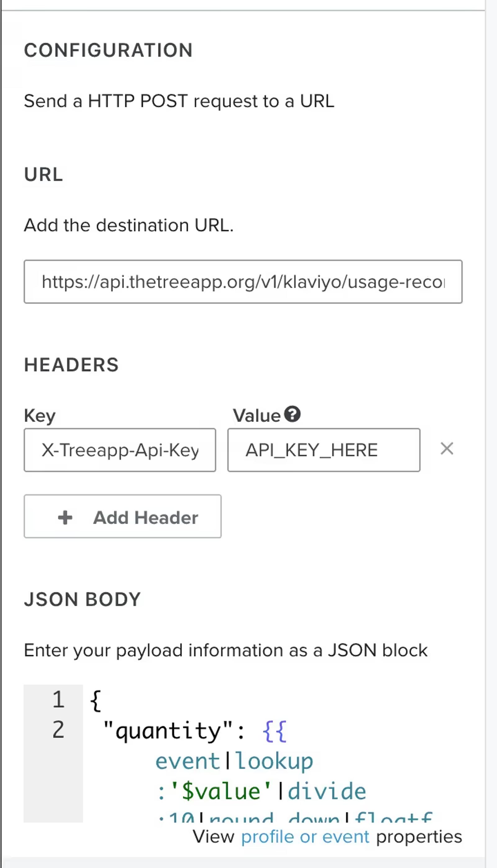Screen dimensions: 497x868
Task: Click the Key column label
Action: 39,416
